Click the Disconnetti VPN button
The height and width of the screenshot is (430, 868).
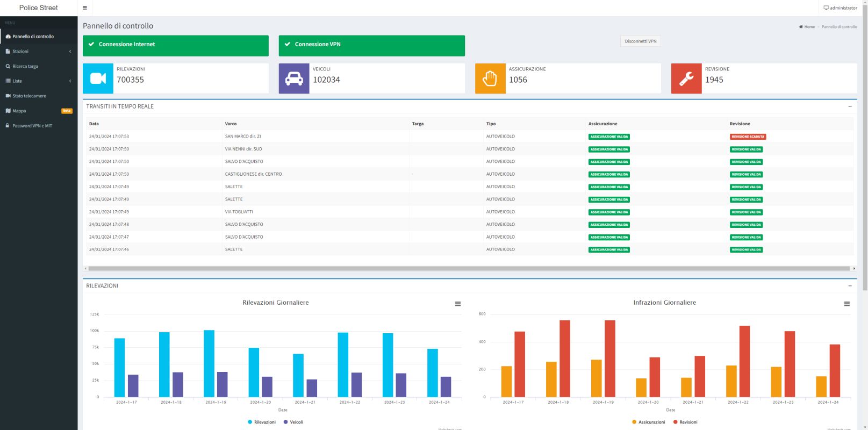(641, 41)
